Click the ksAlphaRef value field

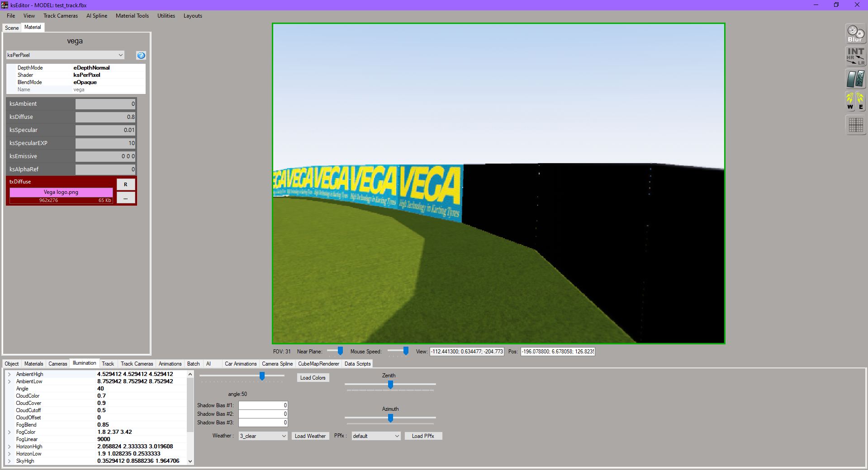point(106,169)
